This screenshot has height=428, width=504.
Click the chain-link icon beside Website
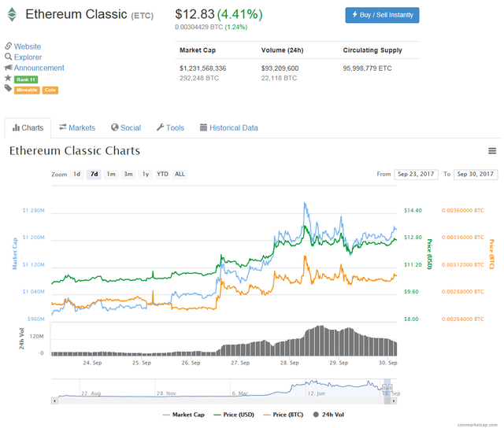click(x=9, y=46)
